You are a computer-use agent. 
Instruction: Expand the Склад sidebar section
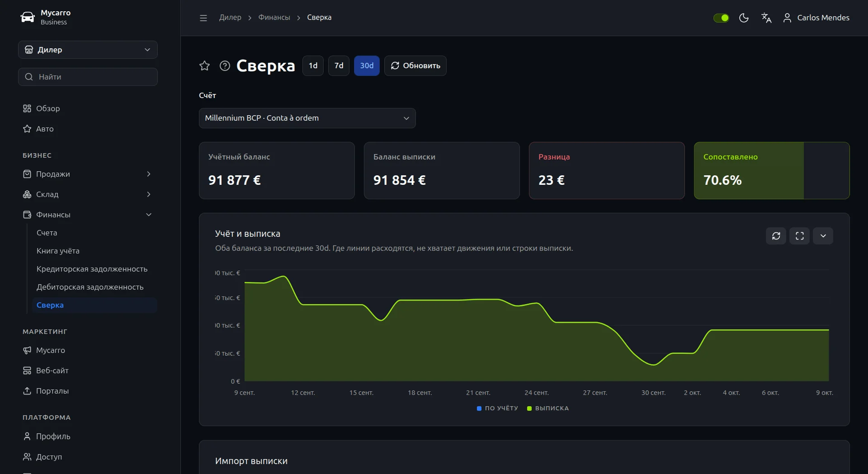click(88, 194)
